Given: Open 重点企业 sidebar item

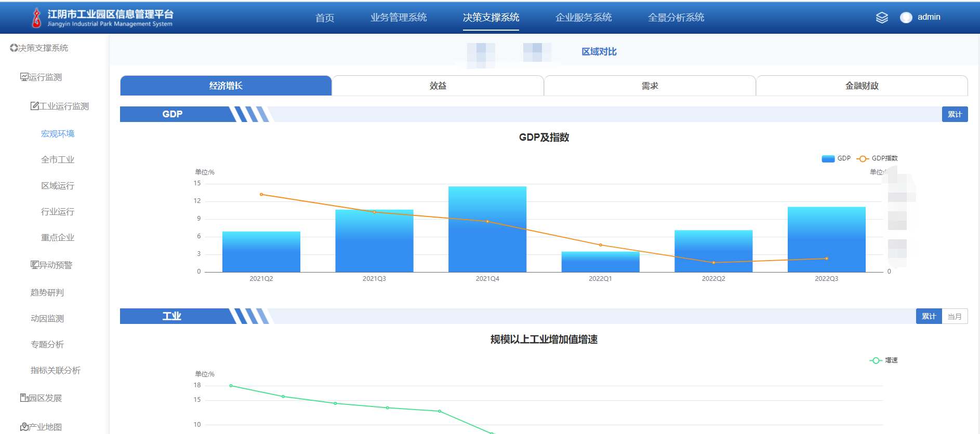Looking at the screenshot, I should 58,237.
